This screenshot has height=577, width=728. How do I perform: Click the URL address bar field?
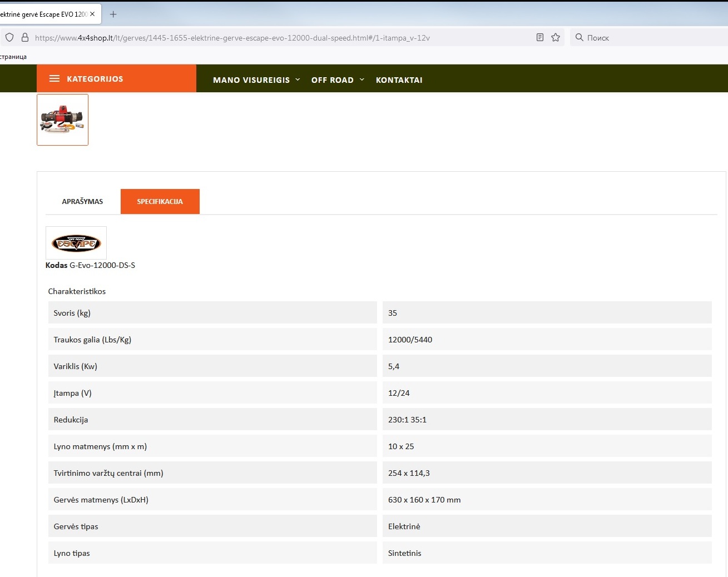[278, 38]
